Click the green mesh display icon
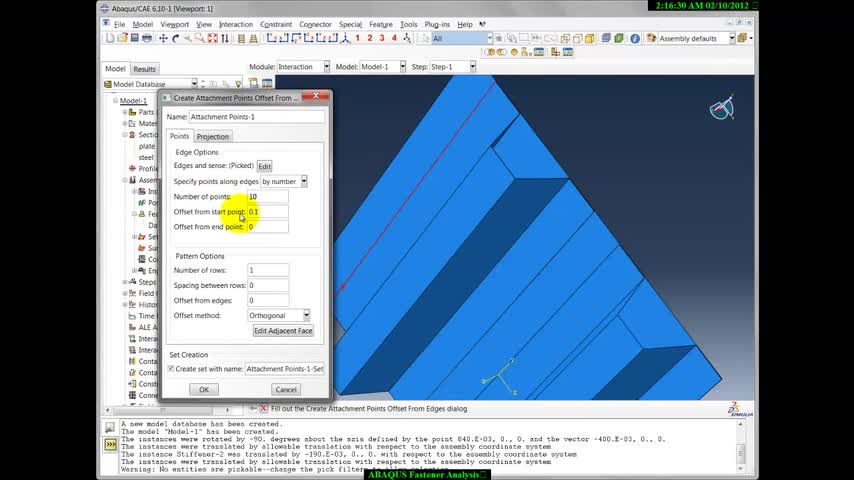The height and width of the screenshot is (480, 854). pos(619,38)
